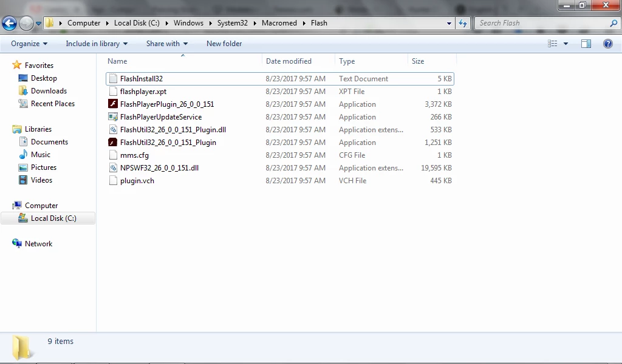622x364 pixels.
Task: Click the 9 items status text
Action: coord(60,341)
